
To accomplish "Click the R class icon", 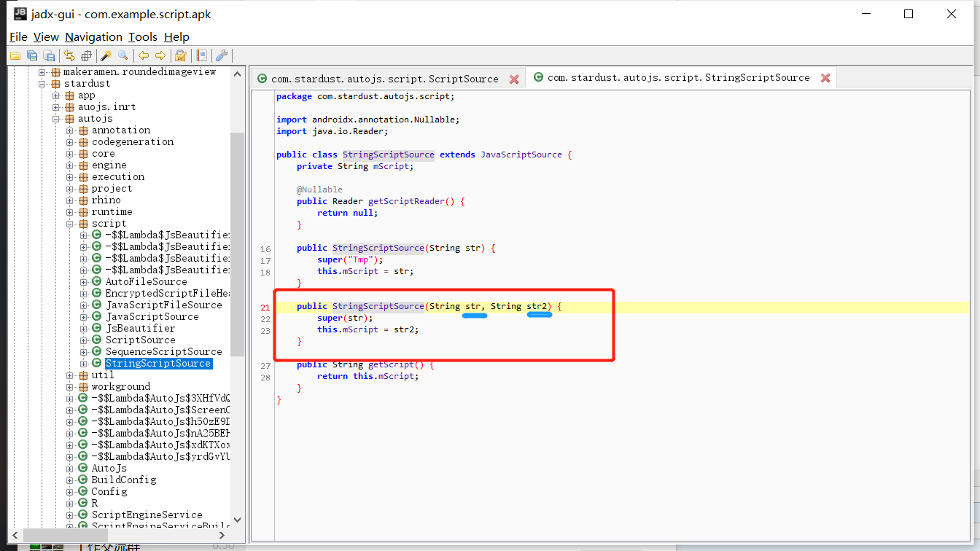I will tap(83, 504).
